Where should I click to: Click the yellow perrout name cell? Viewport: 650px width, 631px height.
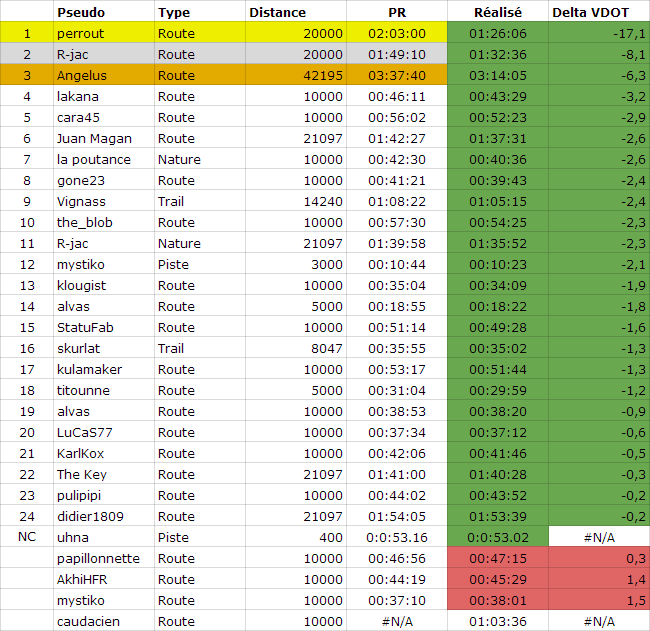[104, 33]
